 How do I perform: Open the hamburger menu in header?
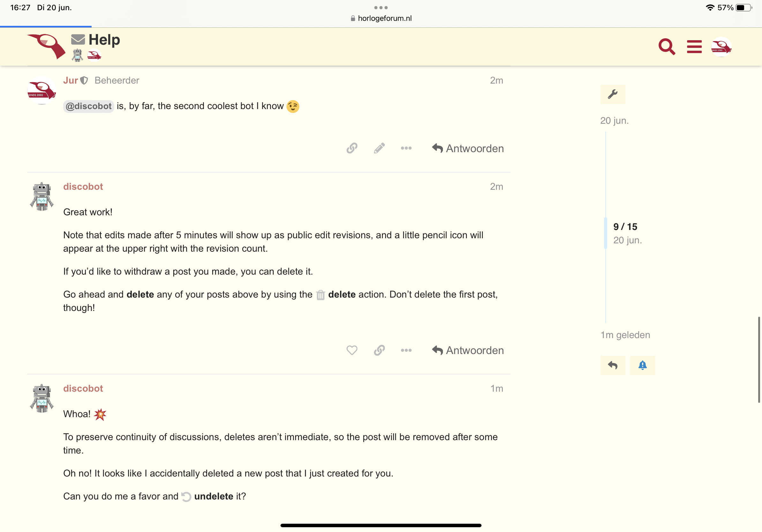pyautogui.click(x=694, y=47)
